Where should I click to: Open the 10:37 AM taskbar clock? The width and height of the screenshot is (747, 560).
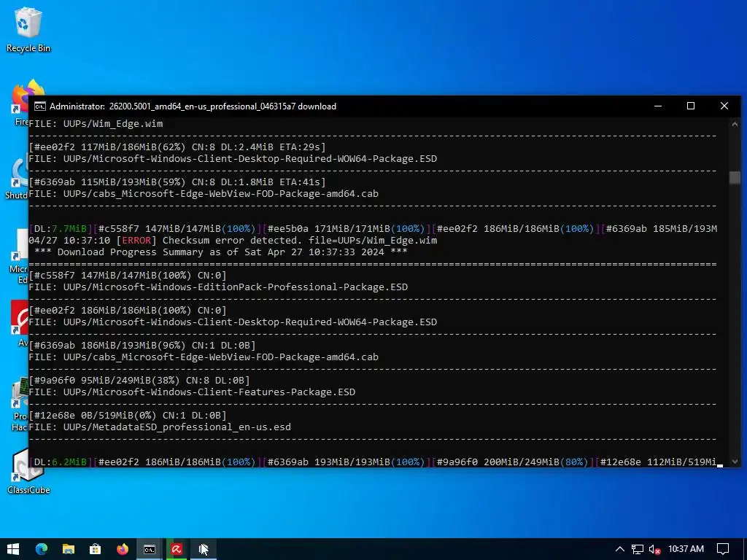(686, 549)
